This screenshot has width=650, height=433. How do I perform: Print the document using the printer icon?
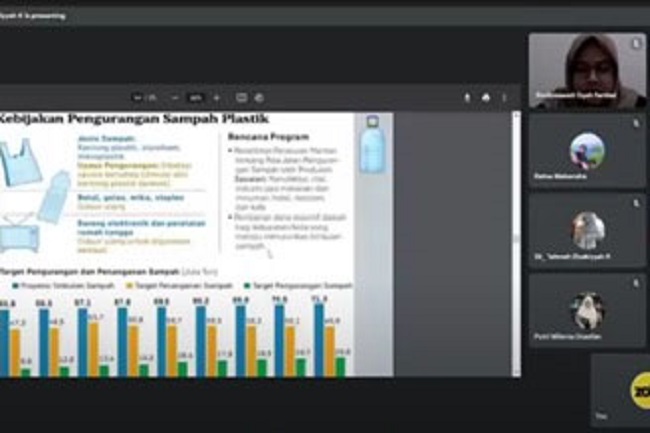[x=485, y=98]
